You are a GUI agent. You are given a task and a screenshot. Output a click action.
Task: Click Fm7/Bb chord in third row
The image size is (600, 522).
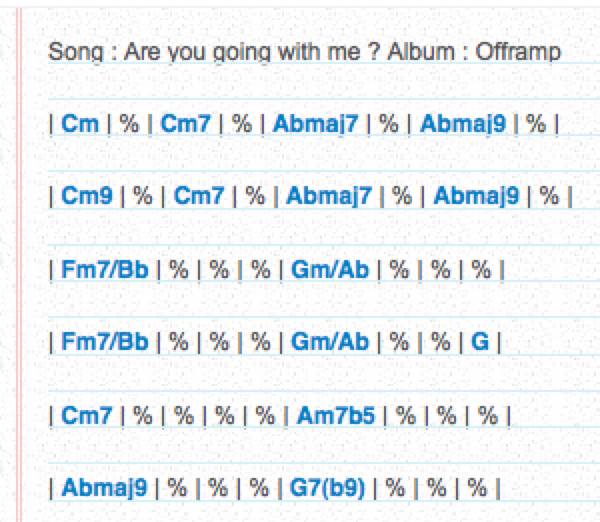pos(104,269)
